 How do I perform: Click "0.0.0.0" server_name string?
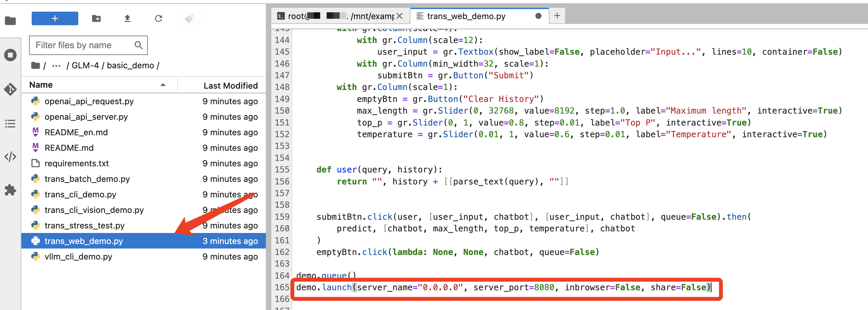click(440, 287)
